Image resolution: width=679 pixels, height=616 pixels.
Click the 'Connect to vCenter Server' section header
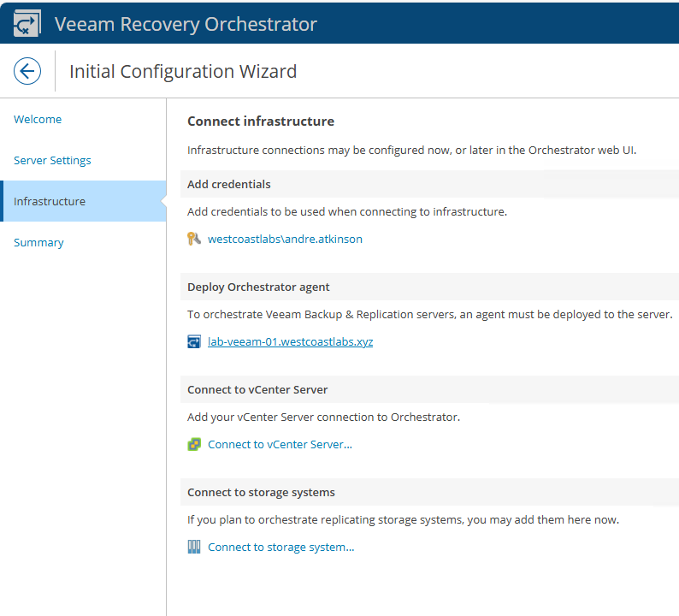(257, 389)
